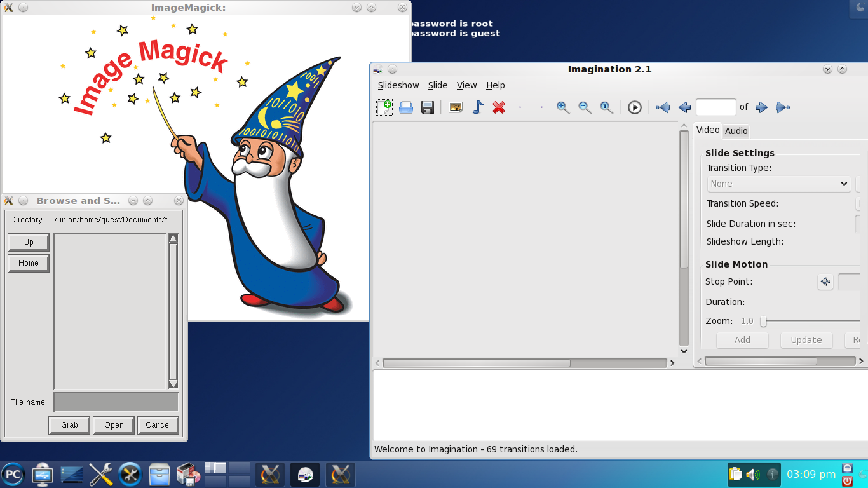The image size is (868, 488).
Task: Switch to the Audio tab
Action: point(736,131)
